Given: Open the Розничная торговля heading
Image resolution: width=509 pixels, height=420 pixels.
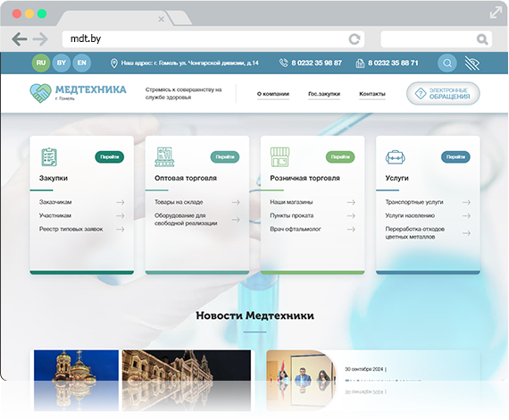Looking at the screenshot, I should (305, 178).
